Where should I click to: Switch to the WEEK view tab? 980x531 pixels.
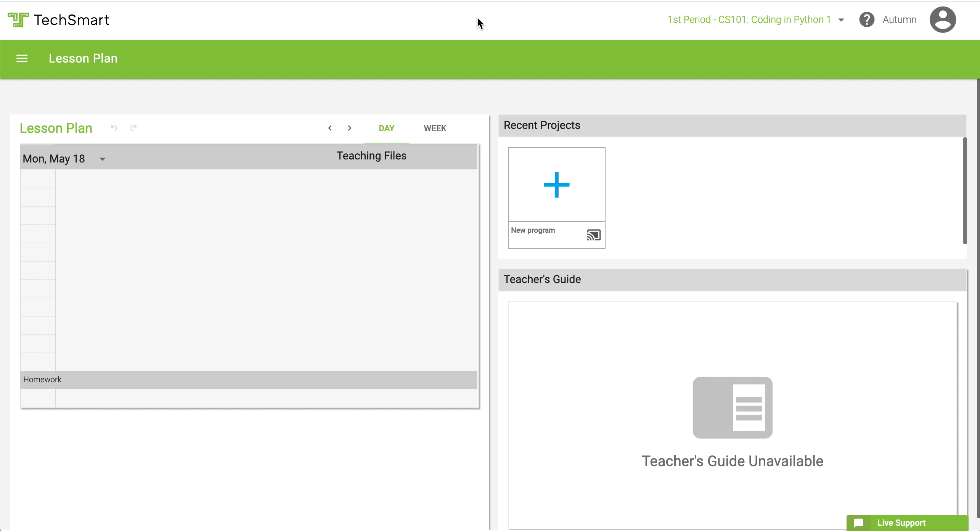[x=435, y=128]
